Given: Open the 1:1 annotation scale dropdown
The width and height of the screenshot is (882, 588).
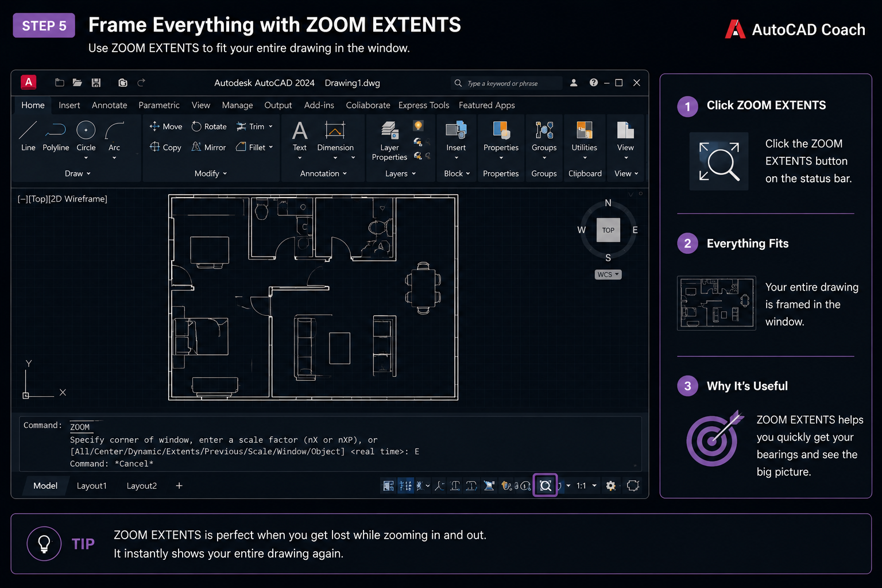Looking at the screenshot, I should point(594,486).
